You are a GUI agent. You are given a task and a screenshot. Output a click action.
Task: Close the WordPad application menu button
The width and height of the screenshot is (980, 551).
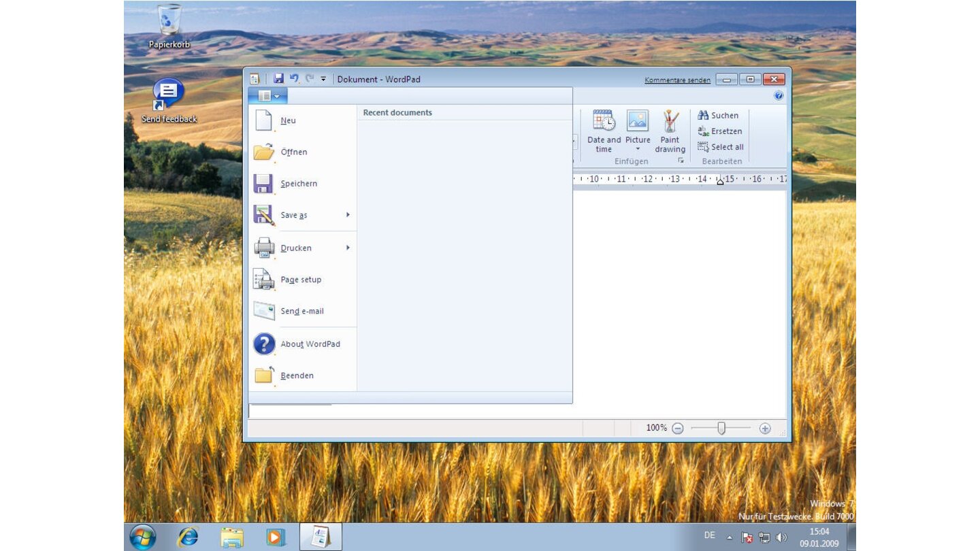(x=268, y=96)
